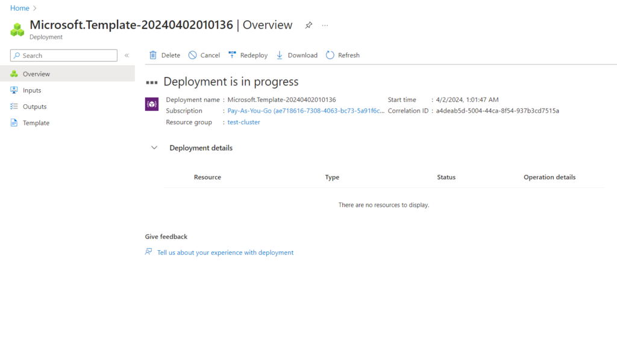Open the Pay-As-You-Go subscription link
The height and width of the screenshot is (364, 617).
click(x=305, y=110)
